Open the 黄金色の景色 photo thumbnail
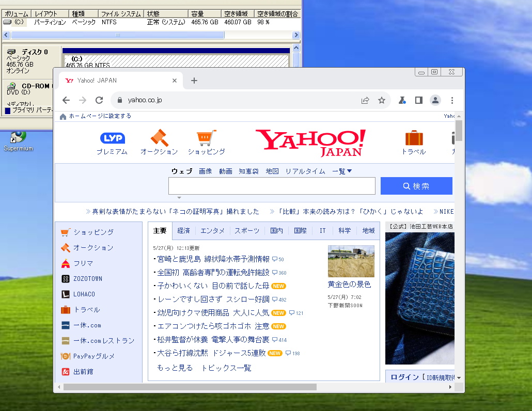The width and height of the screenshot is (532, 411). 351,261
